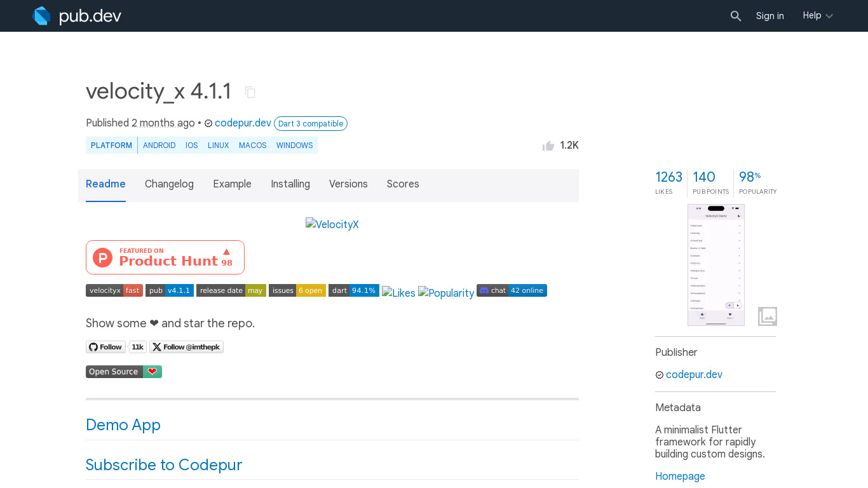Open the Homepage link
Viewport: 868px width, 488px height.
click(x=680, y=477)
